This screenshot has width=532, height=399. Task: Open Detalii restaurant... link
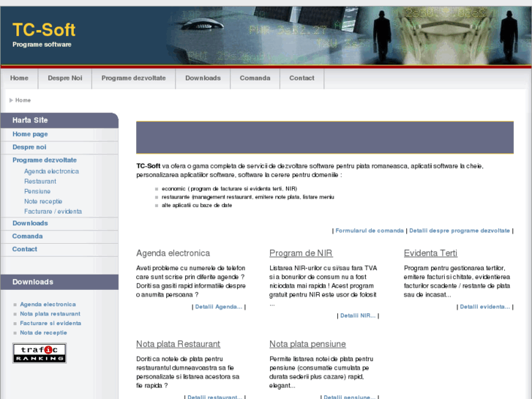[214, 397]
